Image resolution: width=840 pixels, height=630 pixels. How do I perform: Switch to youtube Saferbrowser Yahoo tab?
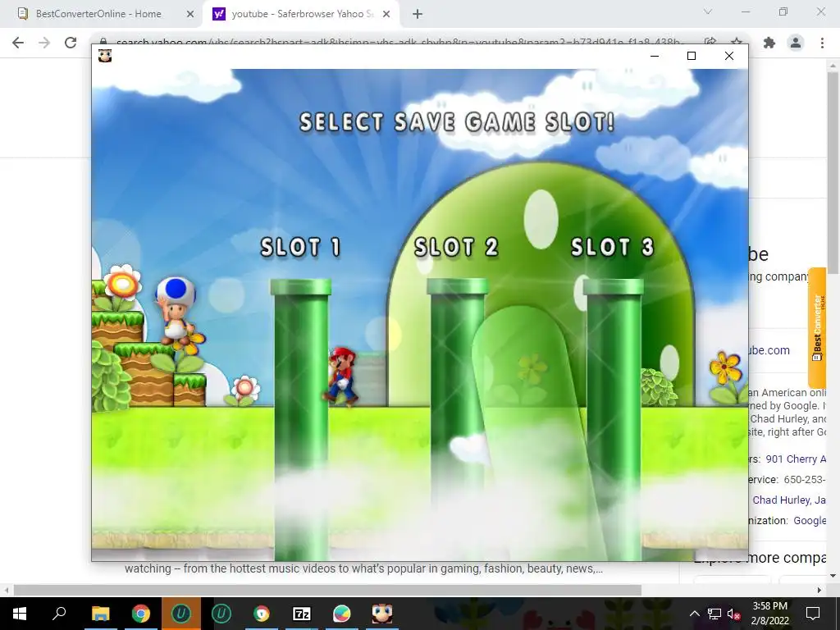302,14
